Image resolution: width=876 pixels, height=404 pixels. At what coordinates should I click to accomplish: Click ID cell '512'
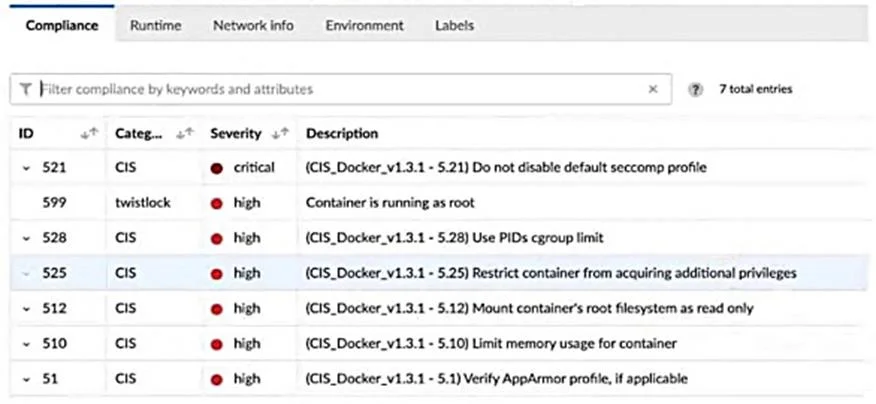54,308
